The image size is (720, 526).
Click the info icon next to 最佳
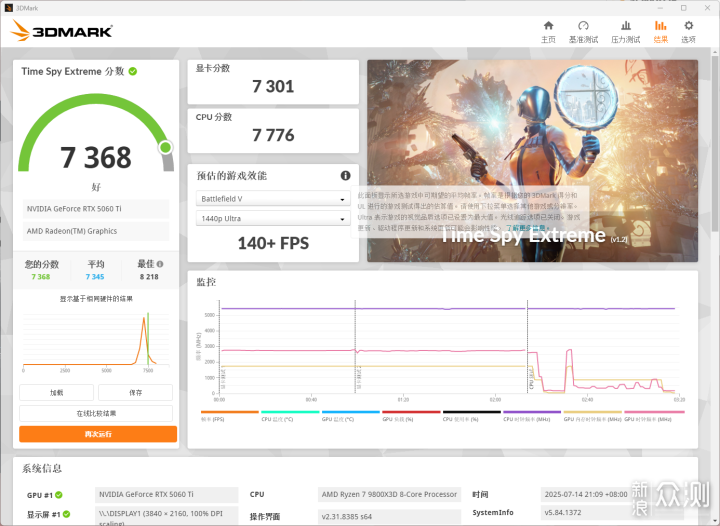click(x=160, y=264)
